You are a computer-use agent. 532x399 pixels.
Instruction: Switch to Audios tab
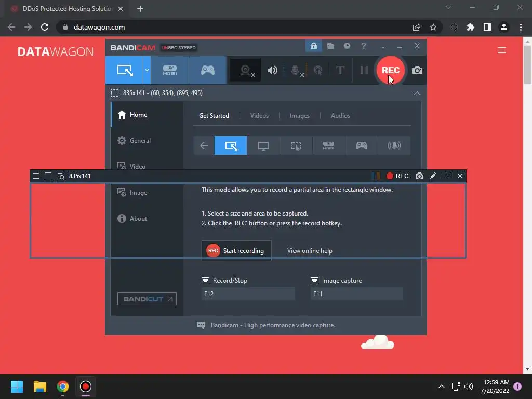340,116
